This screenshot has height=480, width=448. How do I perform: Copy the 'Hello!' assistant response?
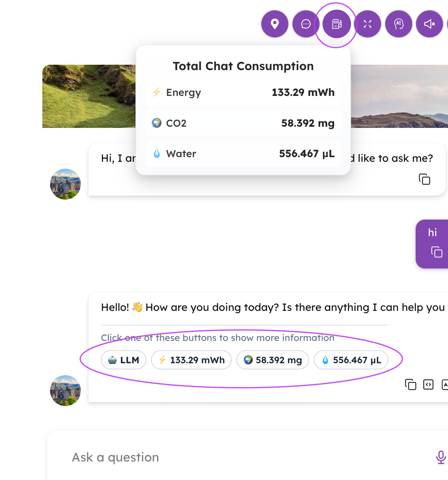coord(411,384)
